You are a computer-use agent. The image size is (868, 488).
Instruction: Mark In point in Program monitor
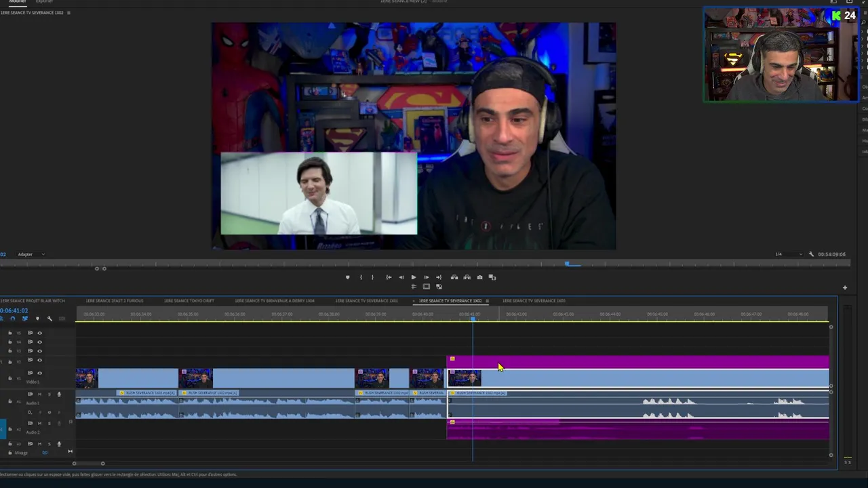click(x=361, y=277)
